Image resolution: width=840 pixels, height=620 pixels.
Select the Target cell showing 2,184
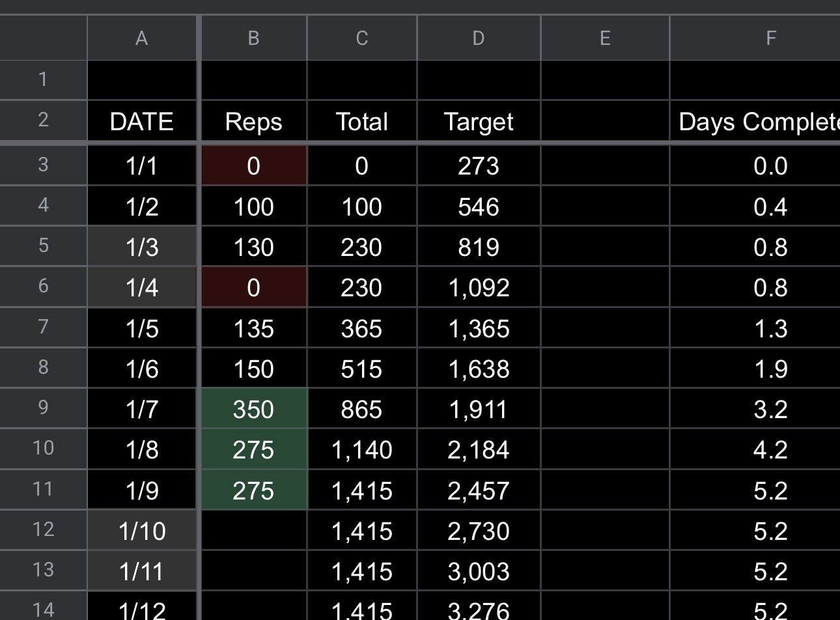pos(478,449)
